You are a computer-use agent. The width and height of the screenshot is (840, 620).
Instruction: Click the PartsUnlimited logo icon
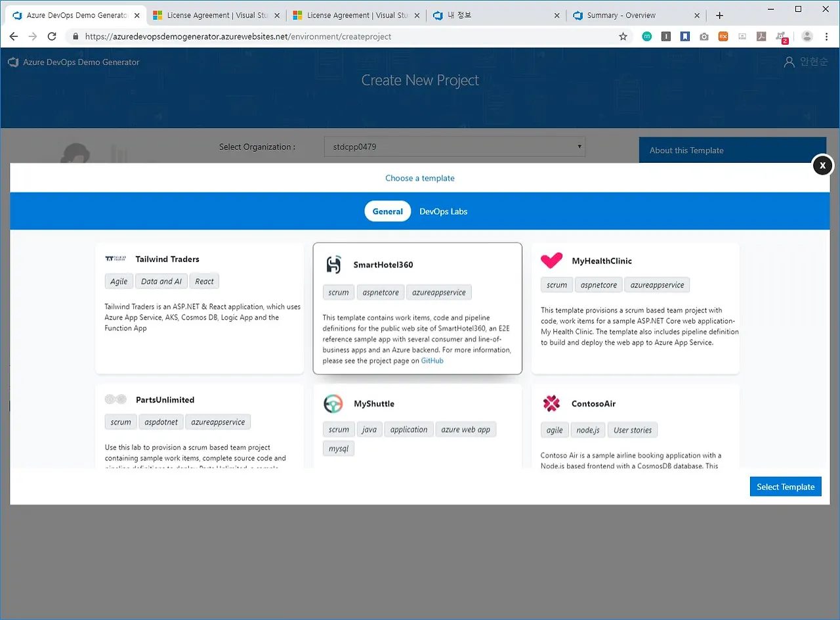115,399
